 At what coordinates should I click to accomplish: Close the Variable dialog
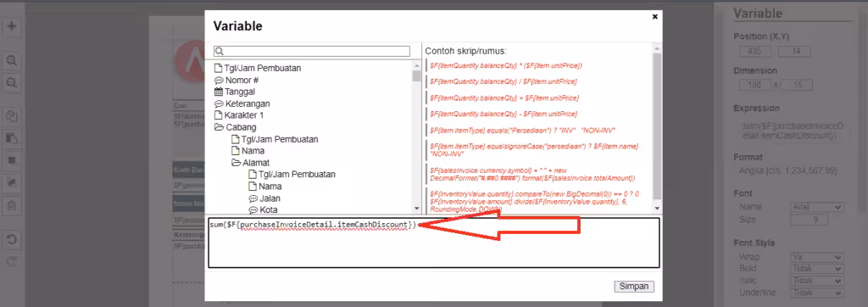pyautogui.click(x=655, y=17)
